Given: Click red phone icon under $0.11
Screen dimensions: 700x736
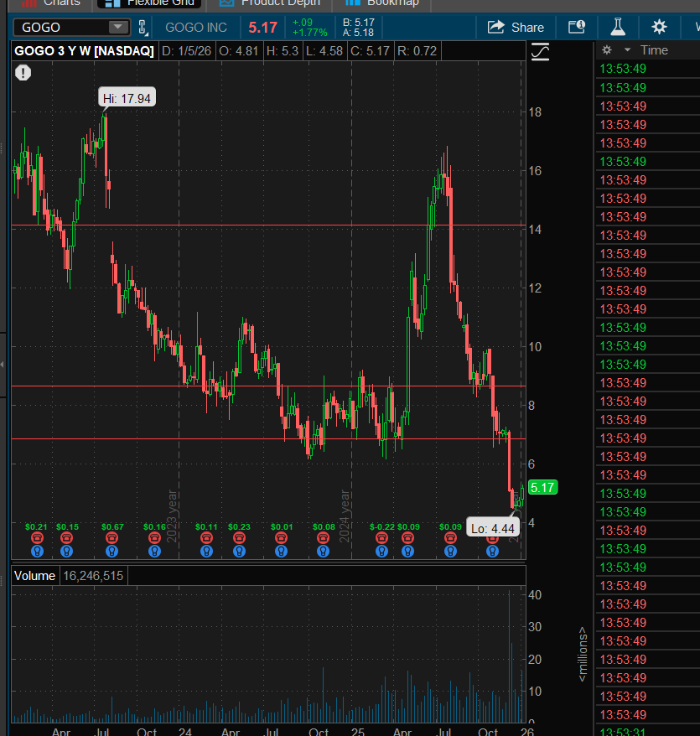Looking at the screenshot, I should 206,538.
